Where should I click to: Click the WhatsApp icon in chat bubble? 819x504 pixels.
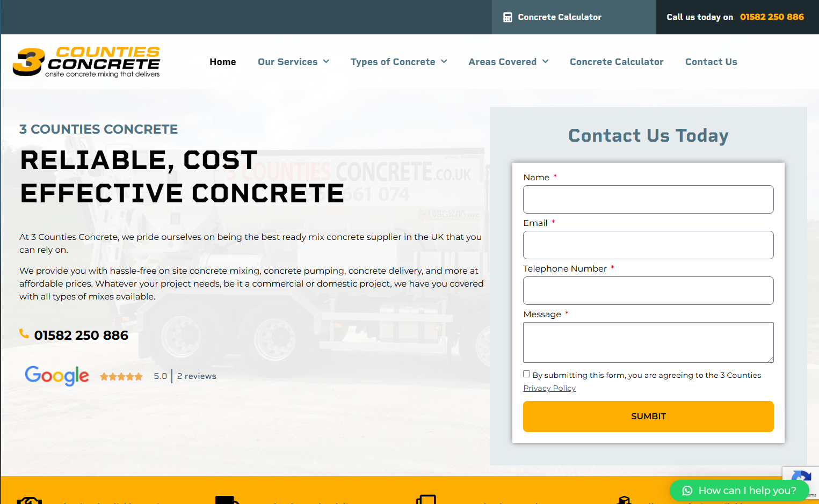687,491
